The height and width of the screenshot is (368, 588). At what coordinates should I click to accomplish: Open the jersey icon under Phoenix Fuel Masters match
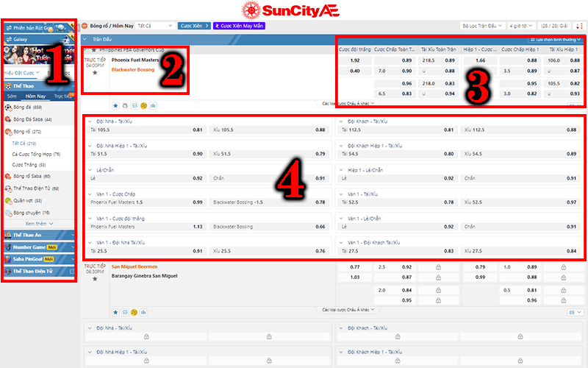pyautogui.click(x=125, y=106)
